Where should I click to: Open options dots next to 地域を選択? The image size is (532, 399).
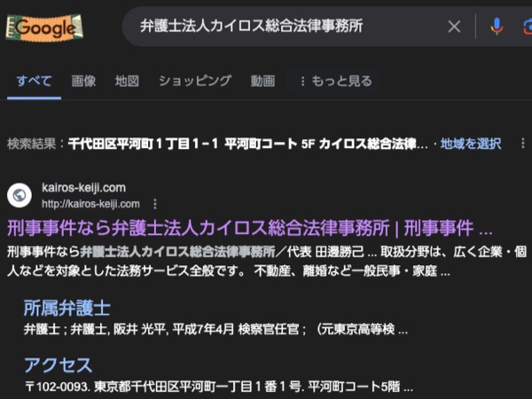(523, 144)
